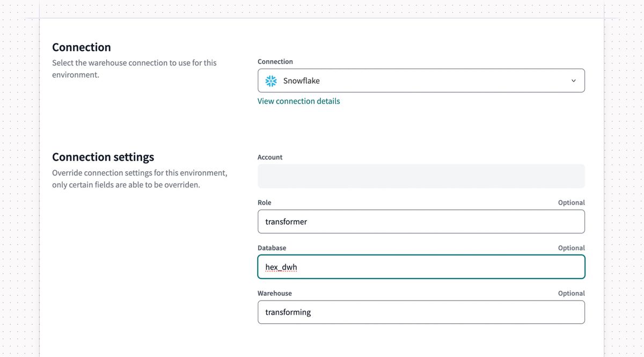Click the Database field with hex_dwh

click(421, 267)
